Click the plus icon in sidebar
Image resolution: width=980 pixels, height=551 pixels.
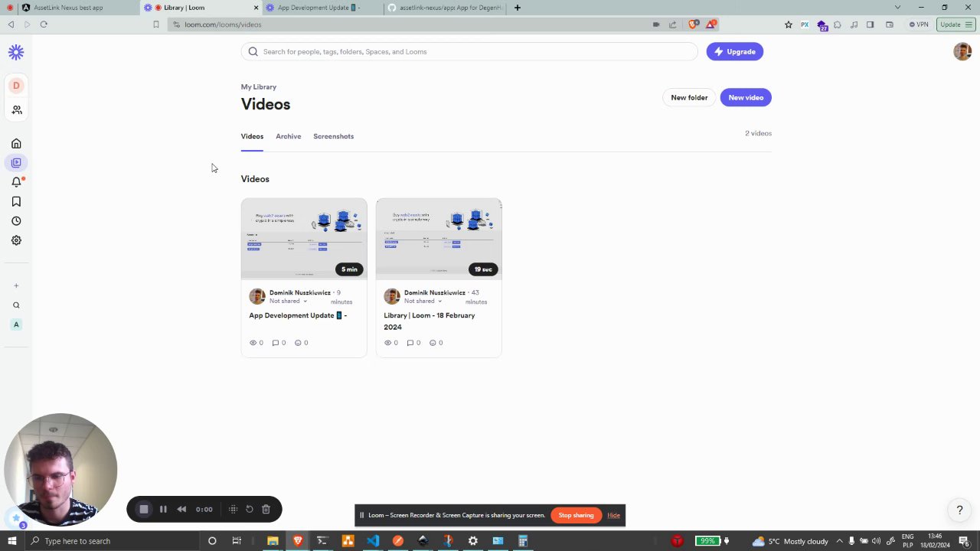coord(16,285)
